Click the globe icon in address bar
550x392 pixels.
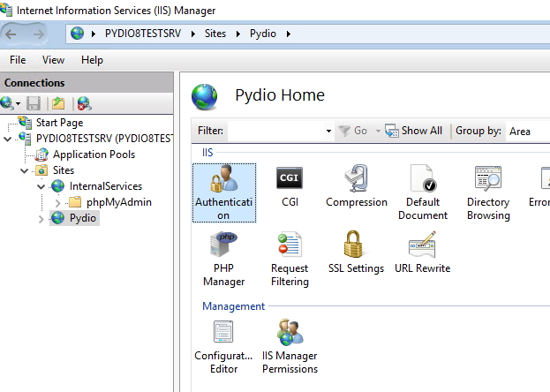(77, 34)
